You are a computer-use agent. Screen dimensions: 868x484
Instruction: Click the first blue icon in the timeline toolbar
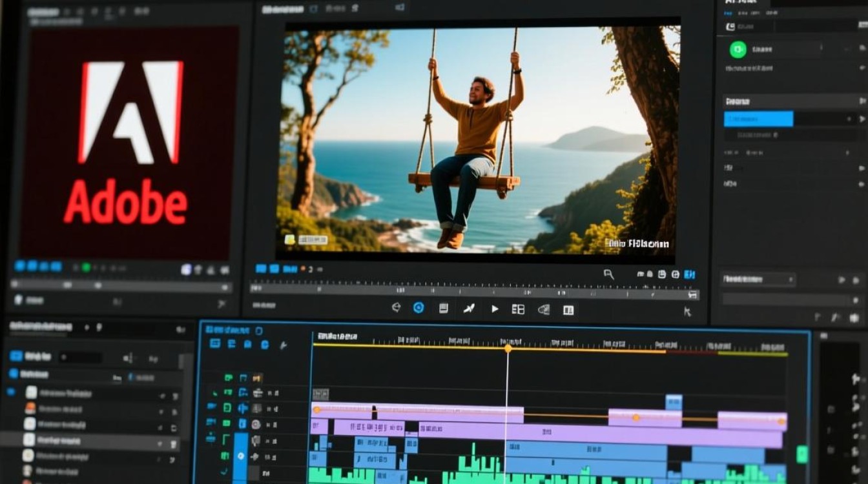point(215,344)
